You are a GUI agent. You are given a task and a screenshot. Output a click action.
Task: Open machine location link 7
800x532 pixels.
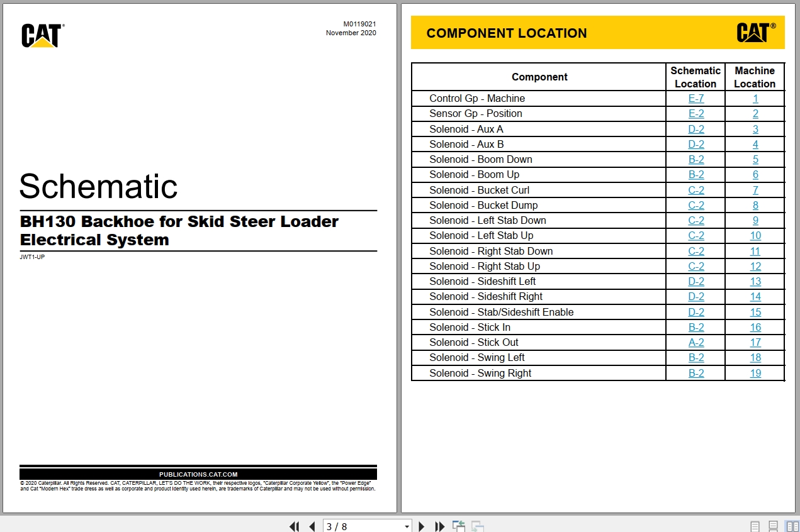755,190
